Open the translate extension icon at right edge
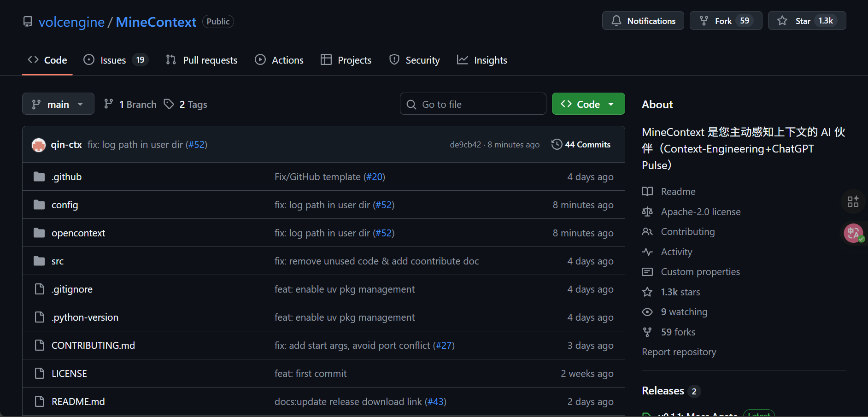This screenshot has height=417, width=868. click(853, 233)
